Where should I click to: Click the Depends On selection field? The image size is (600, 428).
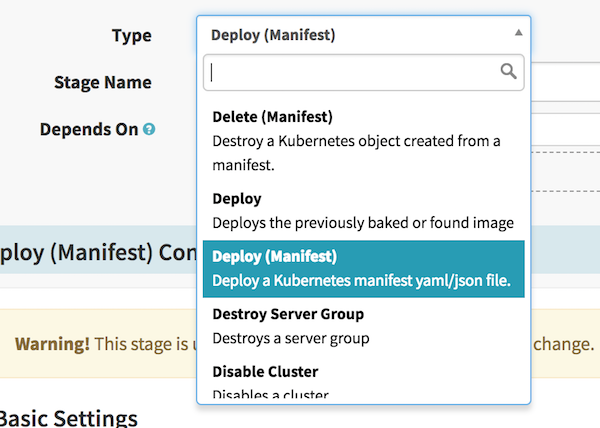[565, 129]
